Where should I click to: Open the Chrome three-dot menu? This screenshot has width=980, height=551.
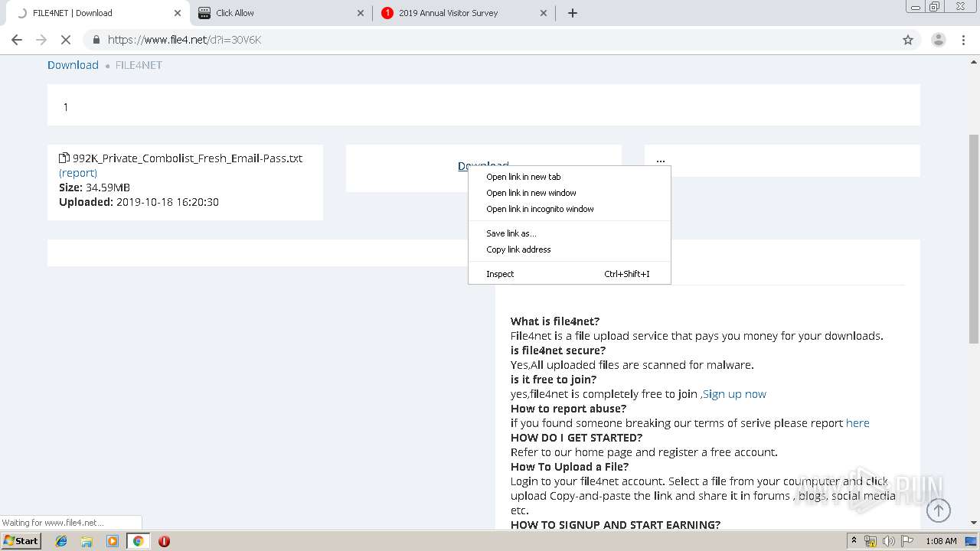(x=962, y=40)
